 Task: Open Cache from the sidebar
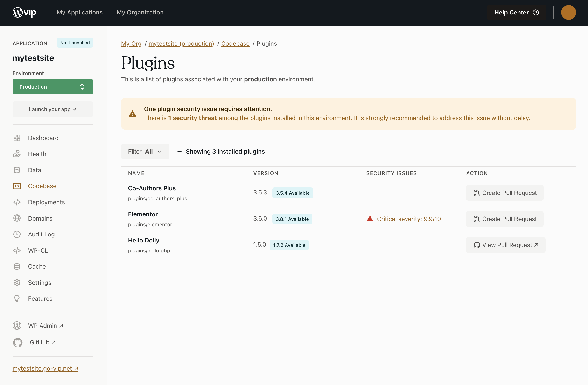[x=37, y=267]
